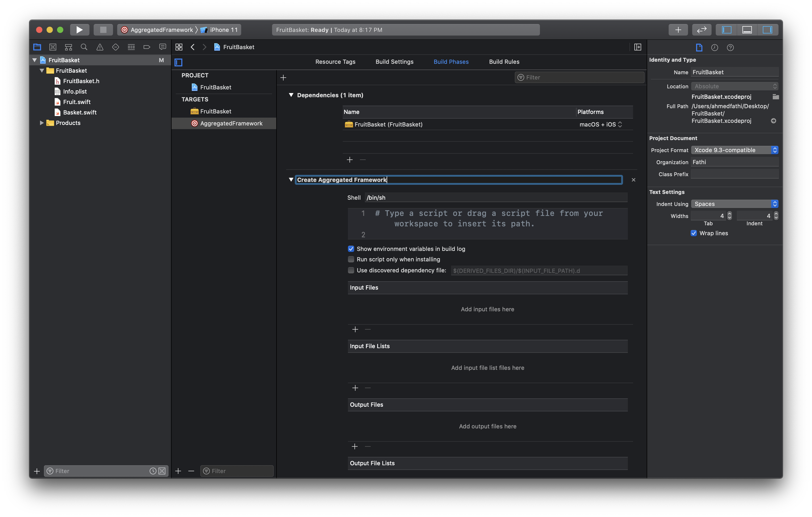The width and height of the screenshot is (812, 517).
Task: Open the Indent Using dropdown
Action: pyautogui.click(x=735, y=204)
